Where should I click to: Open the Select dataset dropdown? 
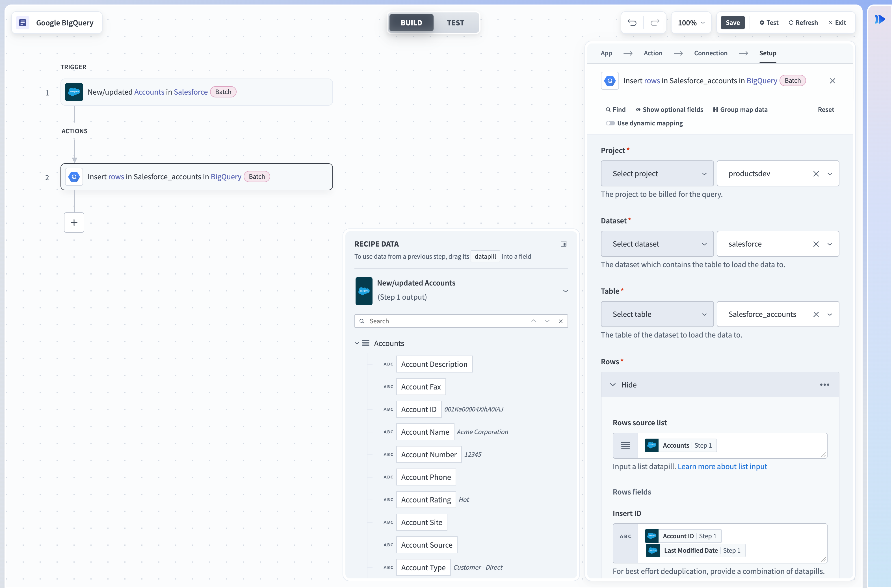point(657,244)
